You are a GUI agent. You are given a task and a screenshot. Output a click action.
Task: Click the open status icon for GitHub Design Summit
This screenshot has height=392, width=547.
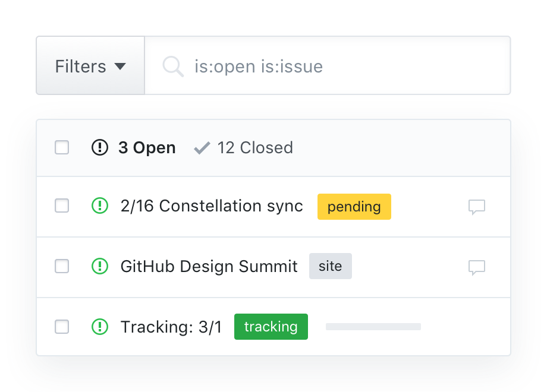100,266
